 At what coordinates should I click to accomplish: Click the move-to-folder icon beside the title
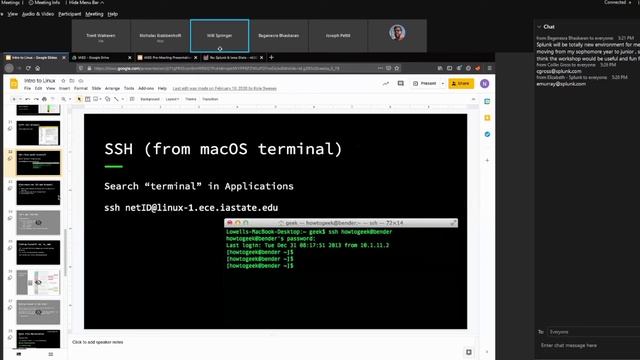pyautogui.click(x=72, y=81)
